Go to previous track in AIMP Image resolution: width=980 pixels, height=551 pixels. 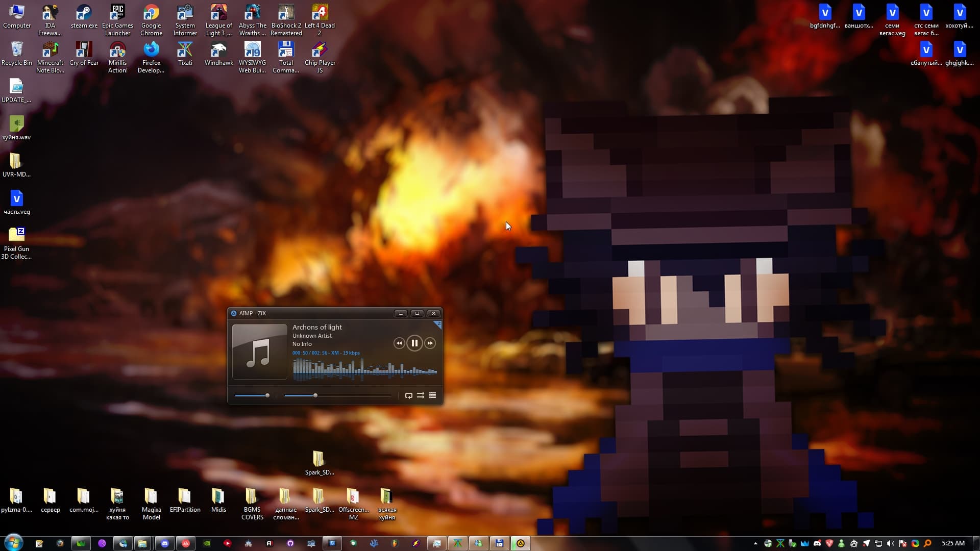[x=399, y=343]
